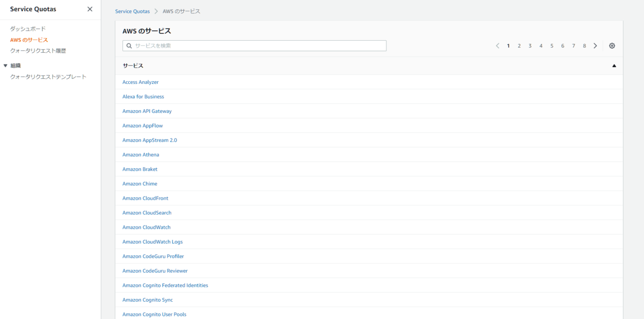644x319 pixels.
Task: Open Amazon Braket service
Action: coord(140,169)
